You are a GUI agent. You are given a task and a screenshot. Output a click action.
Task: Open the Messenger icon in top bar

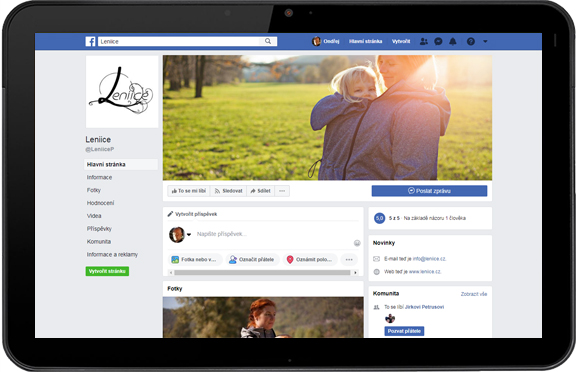coord(438,41)
